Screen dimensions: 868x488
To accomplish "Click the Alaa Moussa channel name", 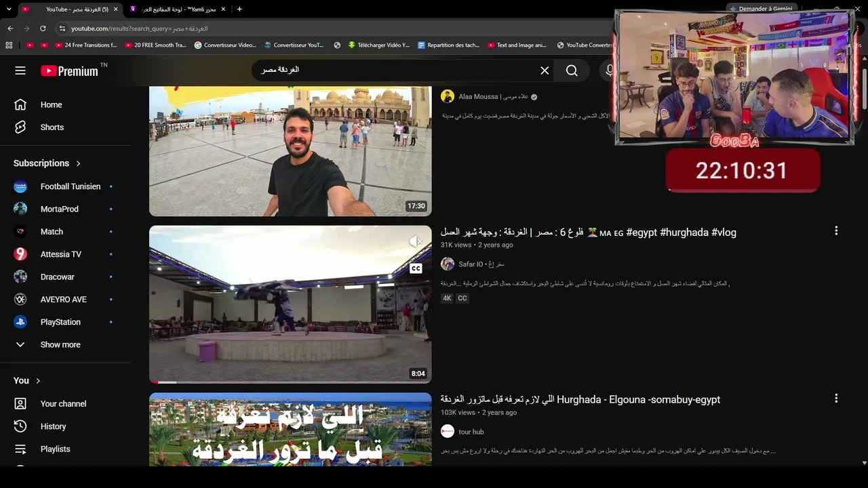I will [493, 97].
